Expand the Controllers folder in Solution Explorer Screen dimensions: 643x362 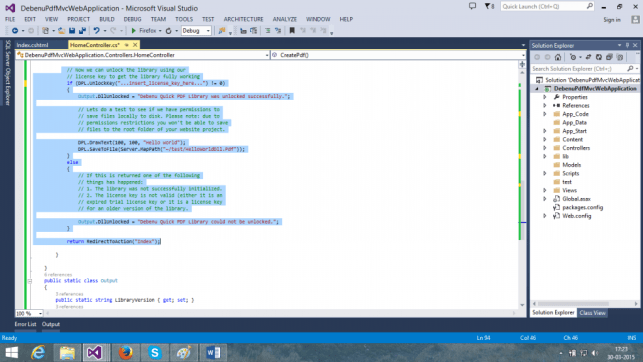click(x=545, y=148)
